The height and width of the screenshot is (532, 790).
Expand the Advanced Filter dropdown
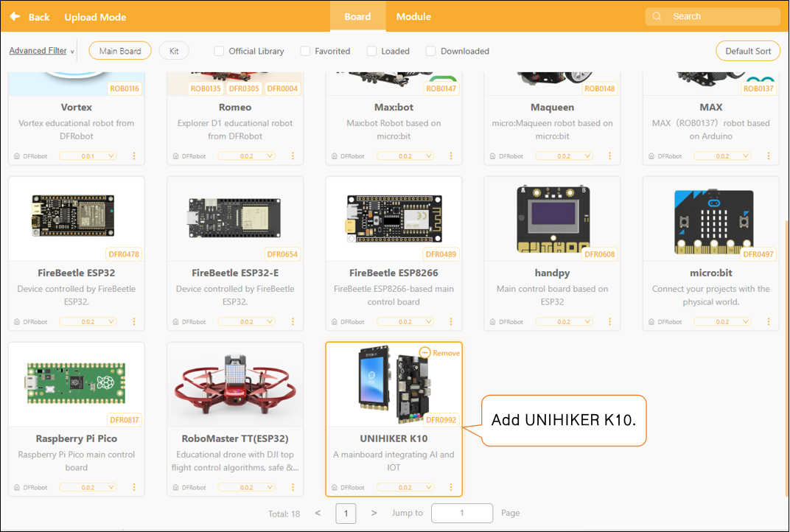[41, 51]
